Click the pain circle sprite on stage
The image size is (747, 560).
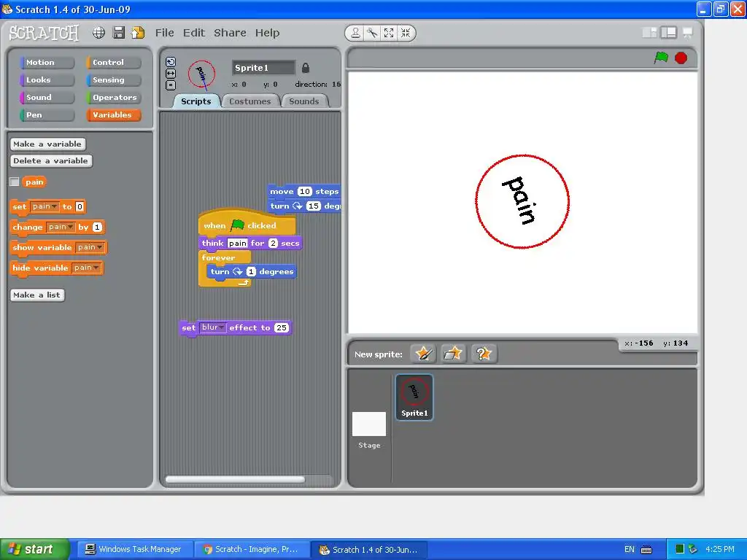522,201
